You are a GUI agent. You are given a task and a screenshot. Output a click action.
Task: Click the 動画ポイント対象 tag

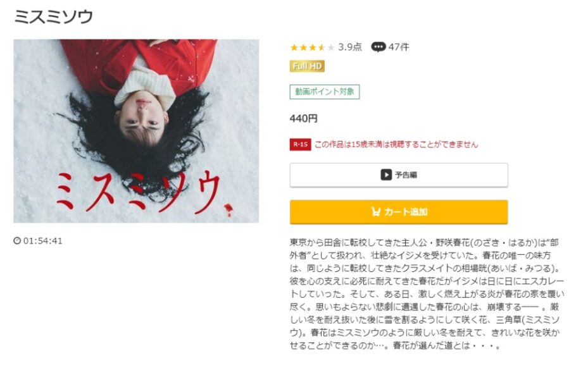pyautogui.click(x=325, y=92)
